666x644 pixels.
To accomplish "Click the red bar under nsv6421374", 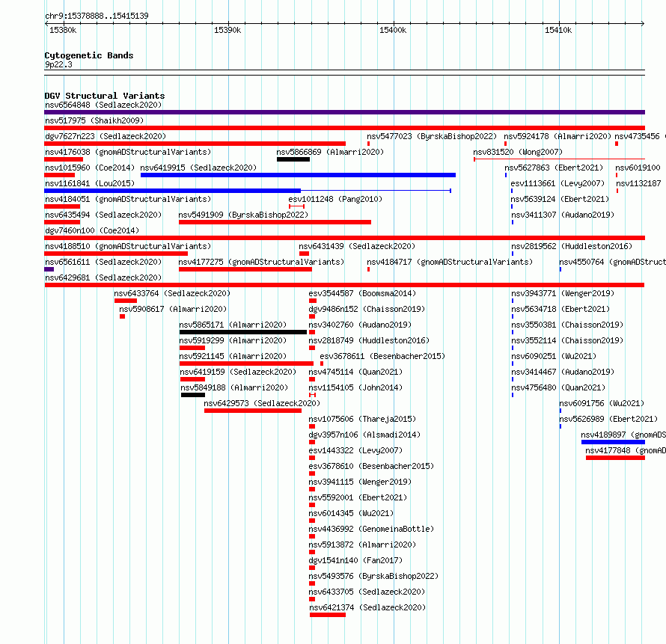I will 328,615.
